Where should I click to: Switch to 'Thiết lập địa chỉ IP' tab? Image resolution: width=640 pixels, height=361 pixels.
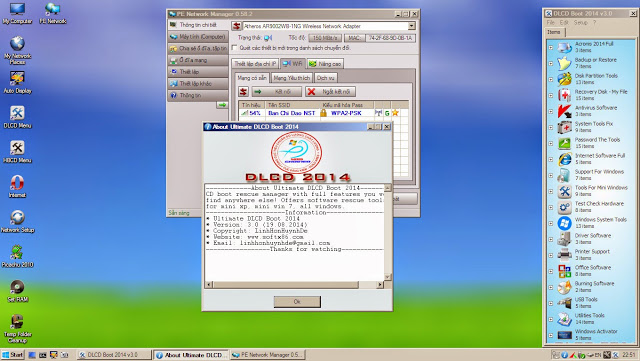click(255, 64)
